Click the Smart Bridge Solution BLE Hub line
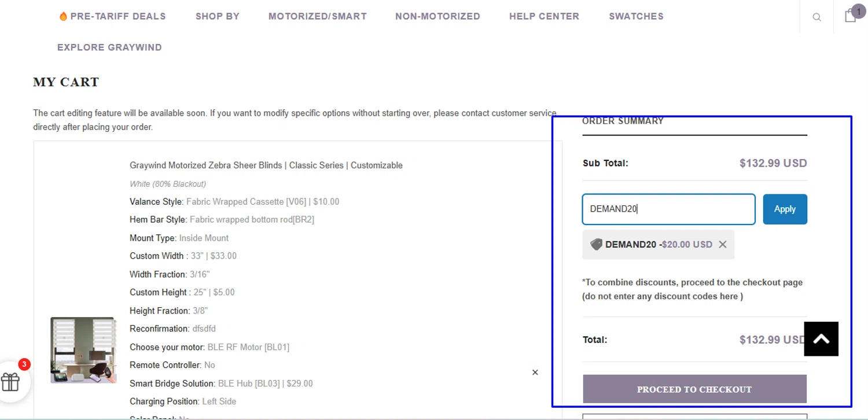 (221, 384)
